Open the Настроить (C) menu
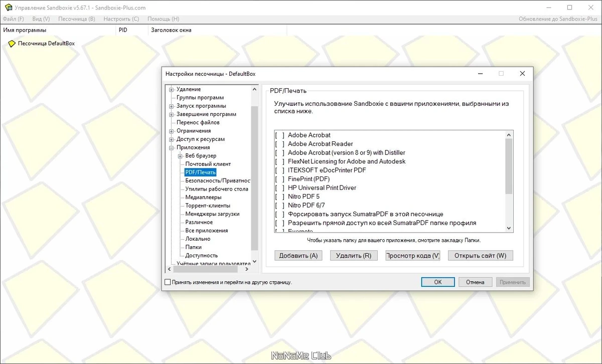Image resolution: width=602 pixels, height=364 pixels. coord(121,19)
